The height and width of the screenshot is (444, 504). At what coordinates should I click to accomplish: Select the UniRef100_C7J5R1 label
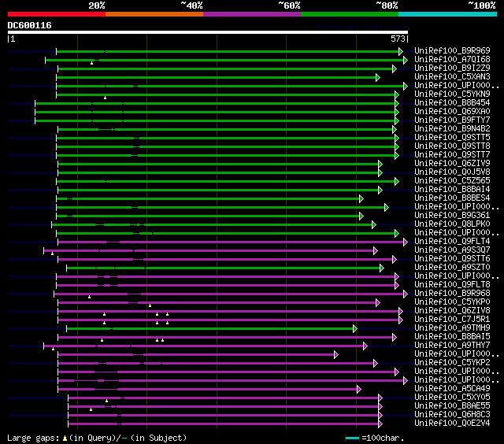click(x=452, y=320)
